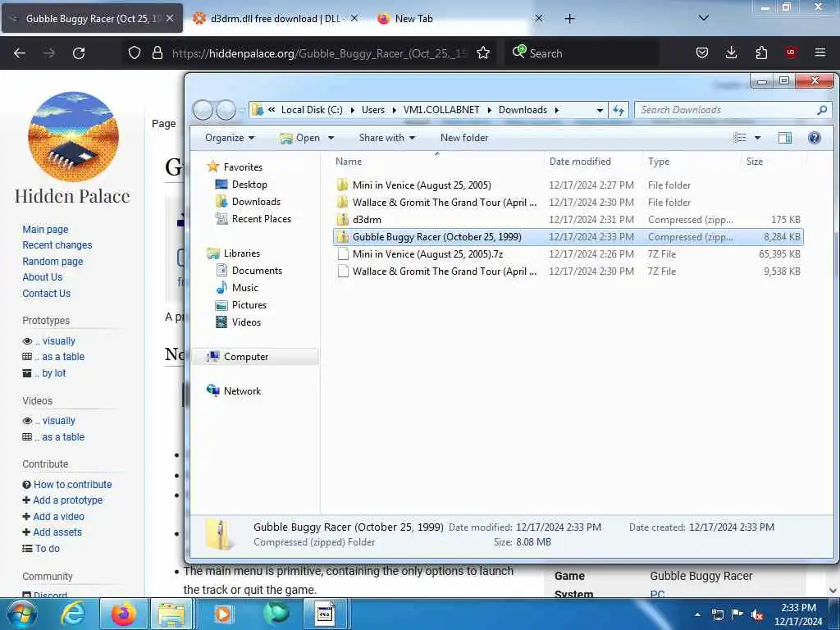Expand Open button dropdown arrow
840x630 pixels.
(x=331, y=138)
